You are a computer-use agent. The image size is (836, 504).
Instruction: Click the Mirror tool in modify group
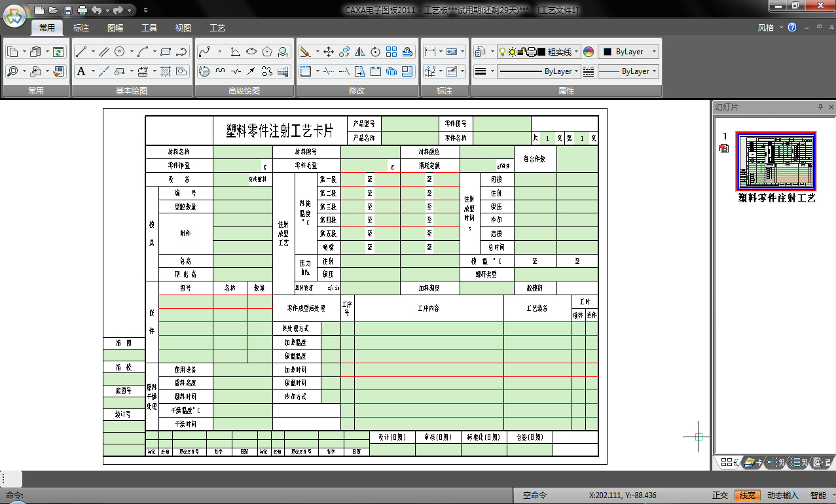[x=360, y=52]
